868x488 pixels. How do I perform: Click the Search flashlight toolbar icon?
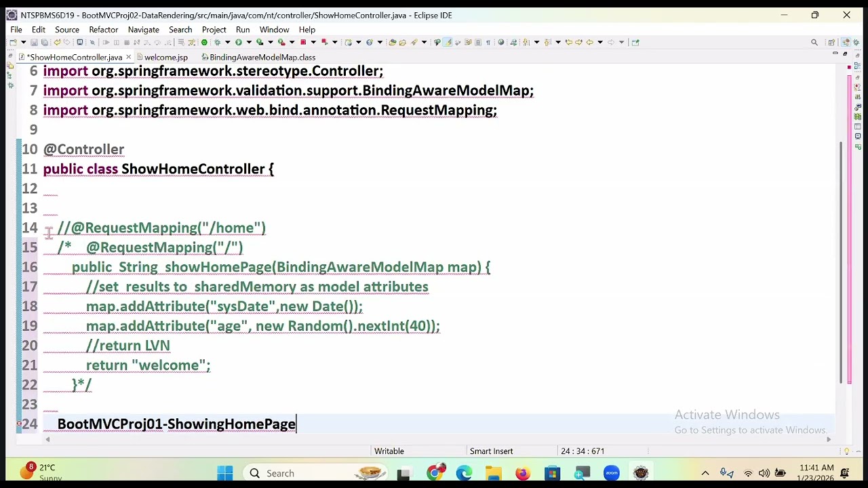tap(414, 42)
